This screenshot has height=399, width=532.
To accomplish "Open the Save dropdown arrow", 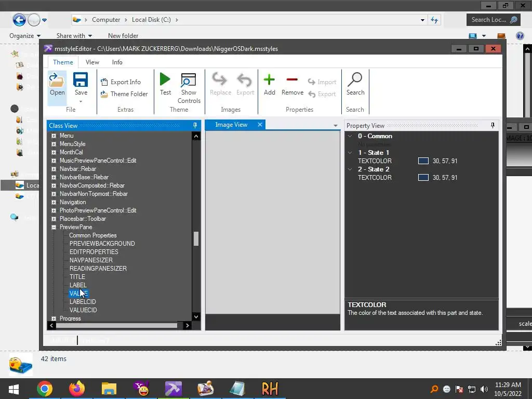I will [81, 101].
